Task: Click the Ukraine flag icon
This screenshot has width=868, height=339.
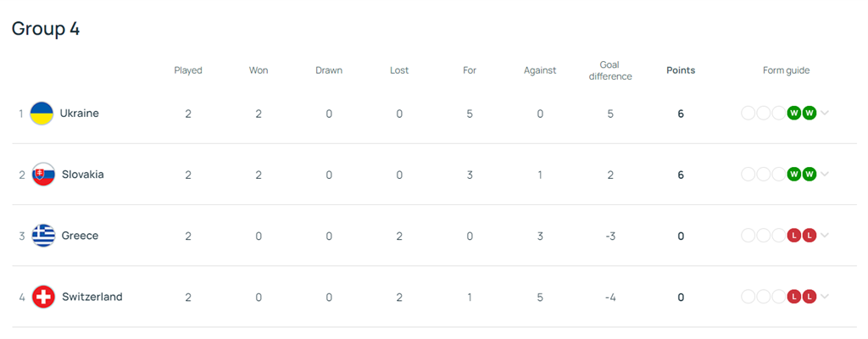Action: click(x=42, y=114)
